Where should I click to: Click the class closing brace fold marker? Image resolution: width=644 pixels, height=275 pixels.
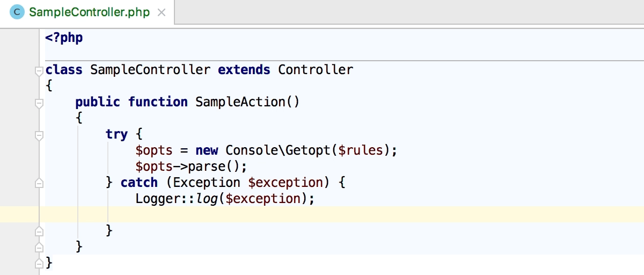point(39,264)
